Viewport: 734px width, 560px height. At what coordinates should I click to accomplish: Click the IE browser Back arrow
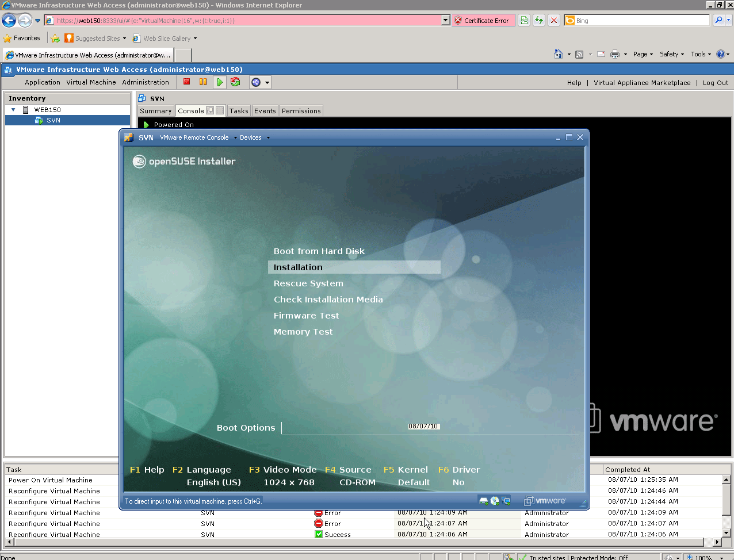(x=9, y=21)
